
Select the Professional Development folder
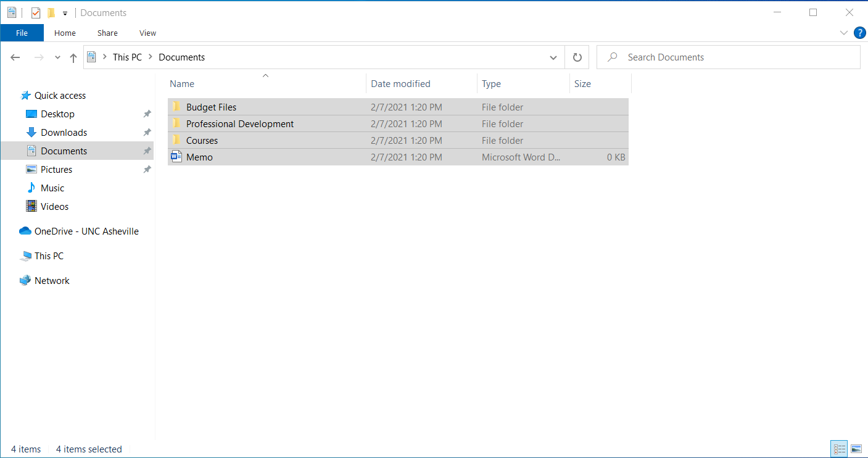pyautogui.click(x=240, y=124)
